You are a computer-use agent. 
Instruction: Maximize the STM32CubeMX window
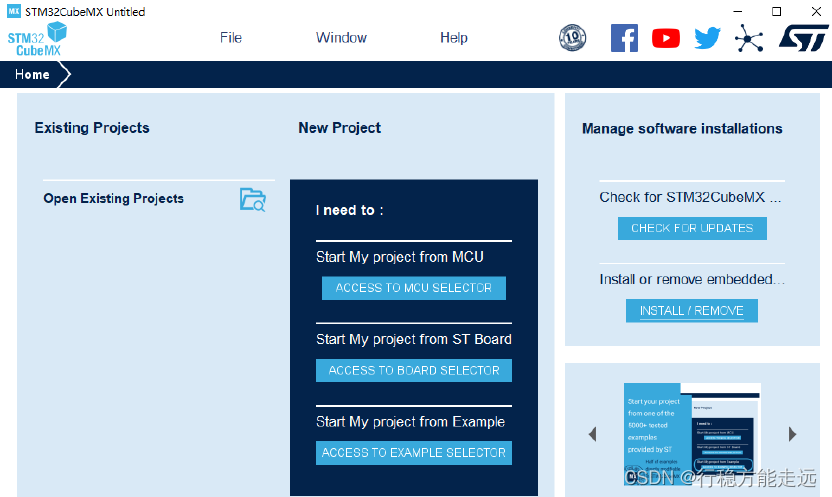coord(776,11)
